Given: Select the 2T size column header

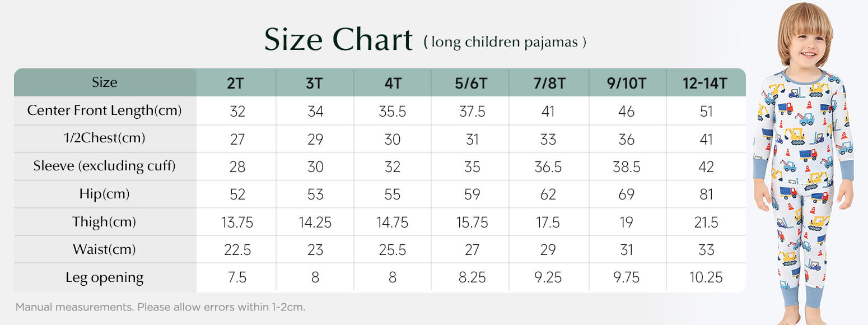Looking at the screenshot, I should coord(236,83).
